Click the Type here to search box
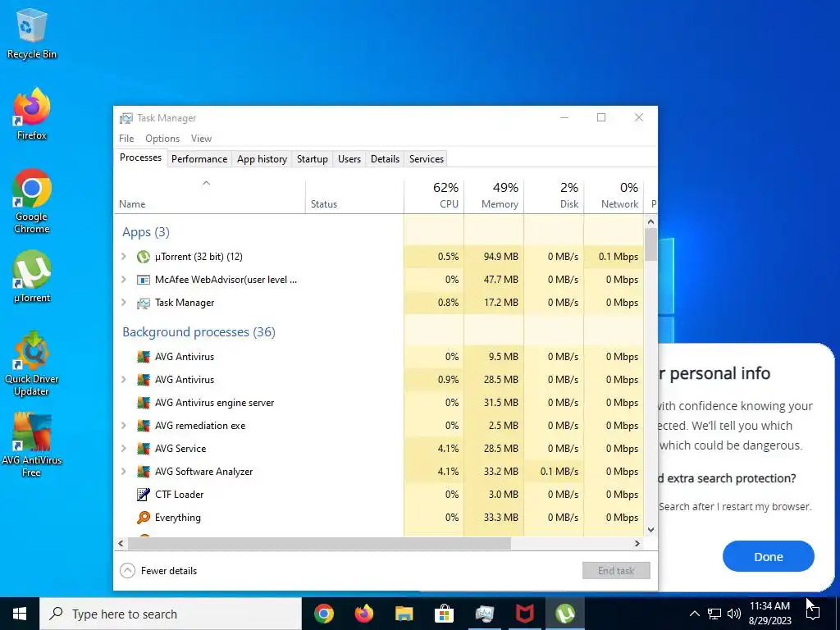The height and width of the screenshot is (630, 840). [x=171, y=614]
